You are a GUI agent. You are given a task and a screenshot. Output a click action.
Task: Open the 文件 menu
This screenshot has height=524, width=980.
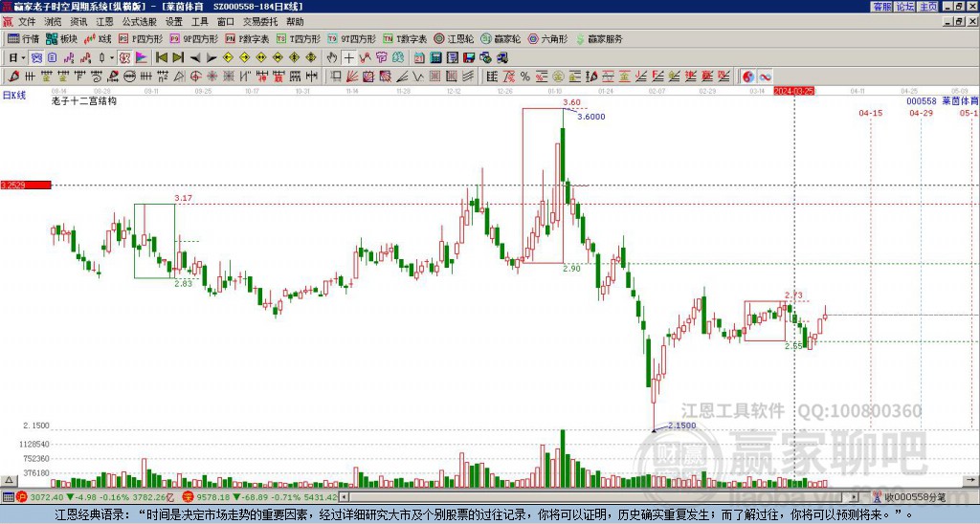[27, 22]
